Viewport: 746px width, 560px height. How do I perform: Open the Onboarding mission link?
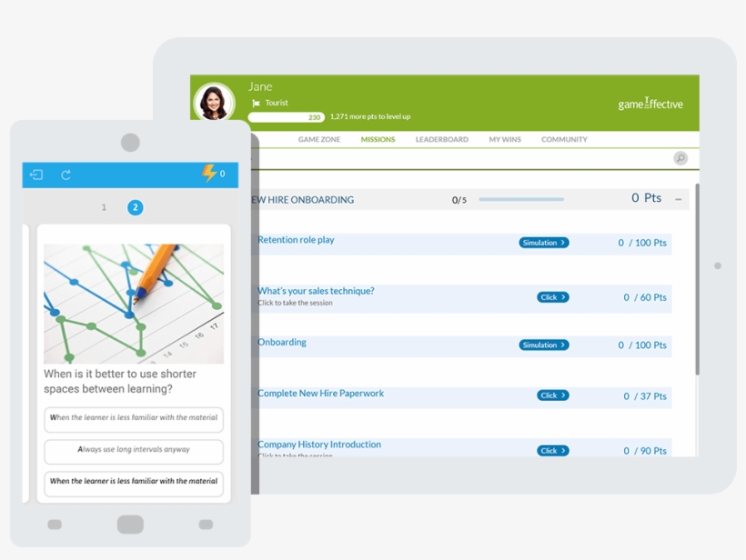tap(282, 343)
